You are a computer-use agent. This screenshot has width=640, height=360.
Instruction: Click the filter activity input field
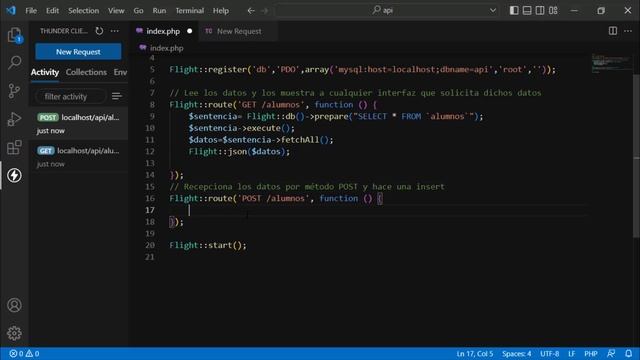[x=70, y=96]
